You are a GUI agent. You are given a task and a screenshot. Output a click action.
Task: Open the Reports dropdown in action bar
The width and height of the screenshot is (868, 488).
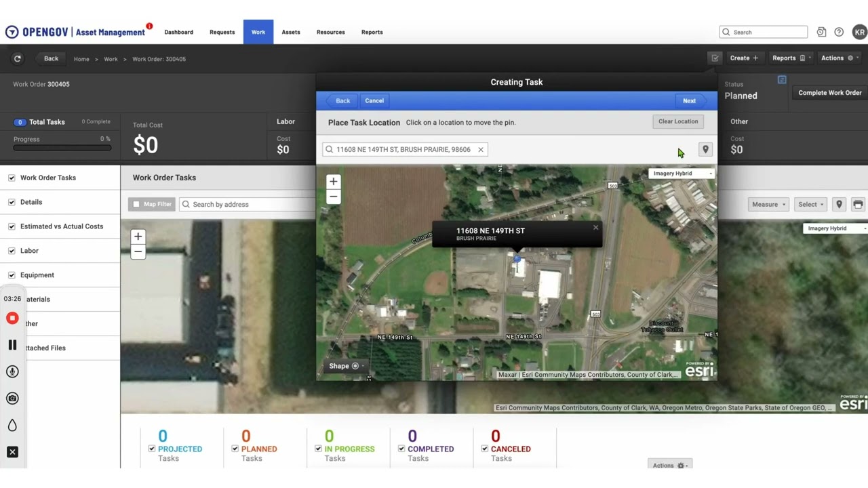pyautogui.click(x=791, y=58)
